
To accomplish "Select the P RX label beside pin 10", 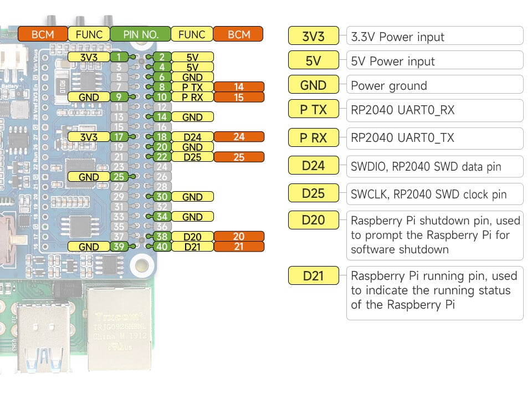I will tap(192, 97).
